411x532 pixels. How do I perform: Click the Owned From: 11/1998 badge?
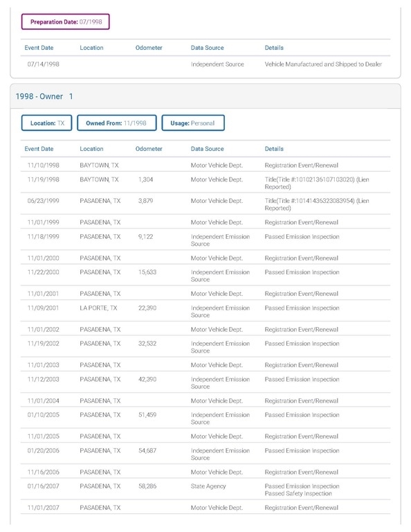pos(116,123)
